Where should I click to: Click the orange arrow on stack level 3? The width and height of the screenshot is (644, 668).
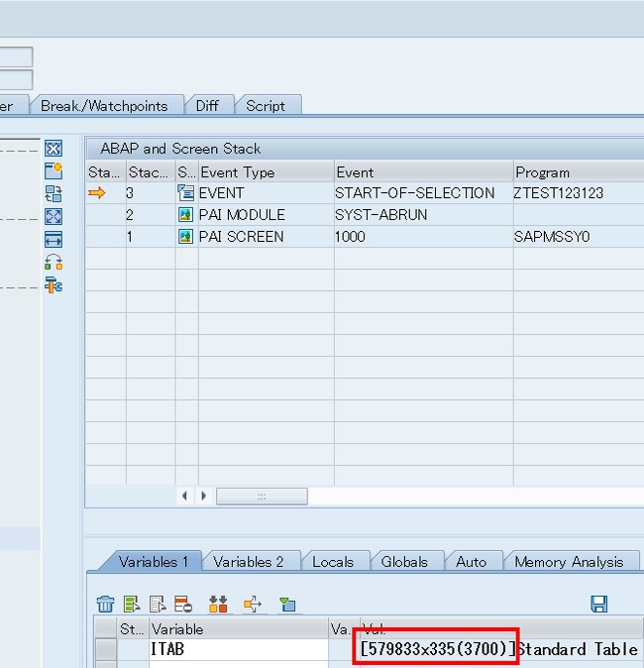point(97,193)
